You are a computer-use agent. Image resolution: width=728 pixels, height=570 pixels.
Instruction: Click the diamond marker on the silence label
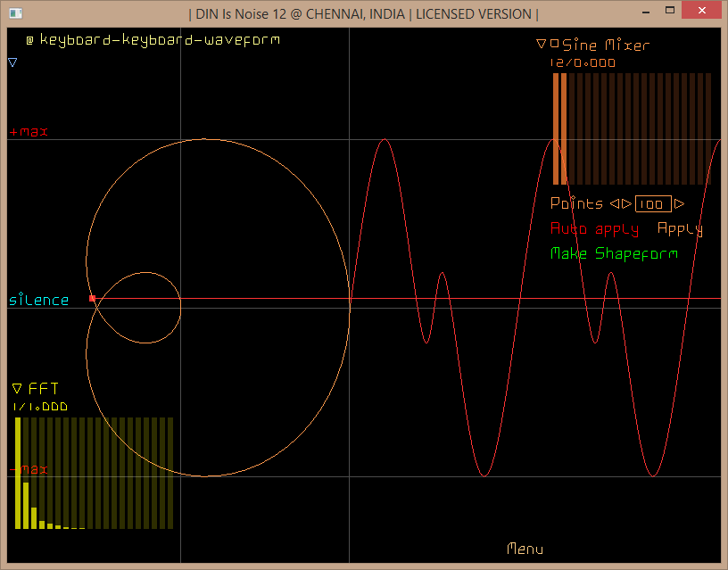(x=21, y=293)
